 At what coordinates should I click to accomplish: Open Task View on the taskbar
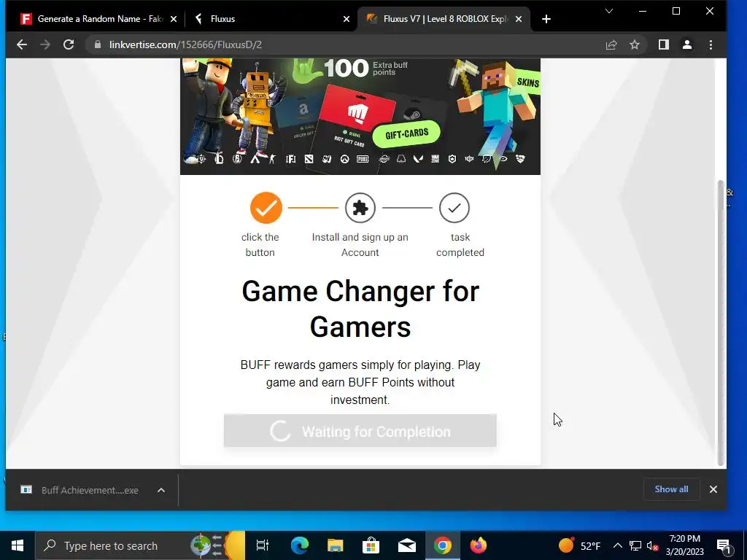click(263, 545)
